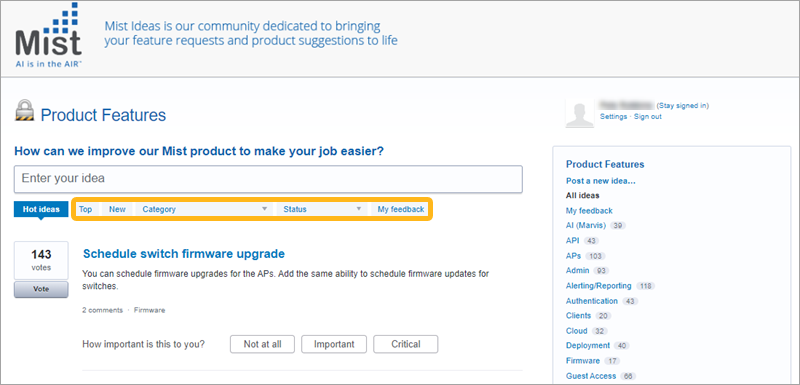800x385 pixels.
Task: Rate the idea as 'Important'
Action: (x=334, y=344)
